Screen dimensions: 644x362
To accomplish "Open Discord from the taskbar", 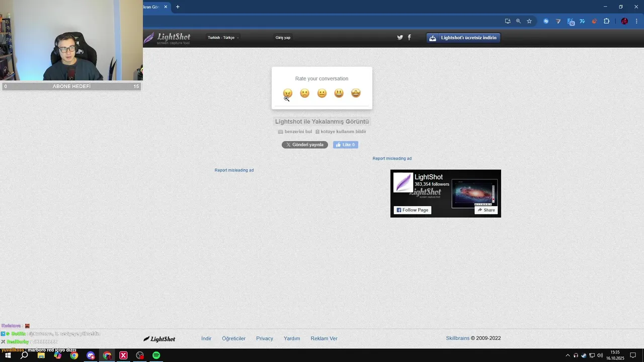I will pyautogui.click(x=91, y=355).
